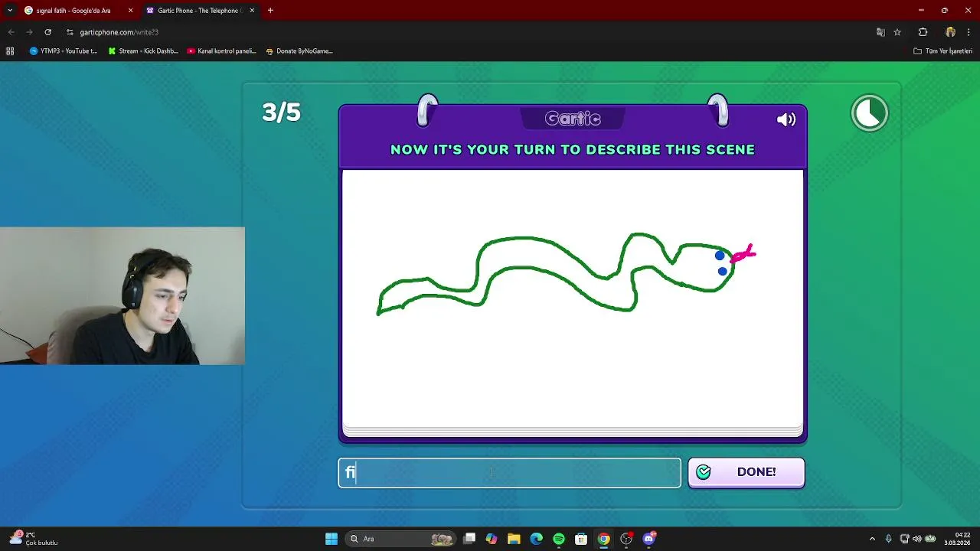Mute the Gartic Phone speaker icon
The width and height of the screenshot is (980, 551).
click(x=786, y=119)
